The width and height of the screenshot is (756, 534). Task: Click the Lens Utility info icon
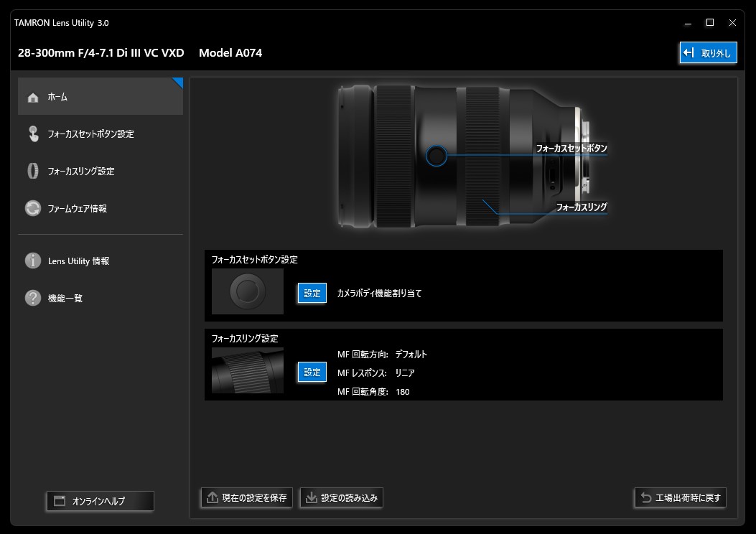pos(33,261)
